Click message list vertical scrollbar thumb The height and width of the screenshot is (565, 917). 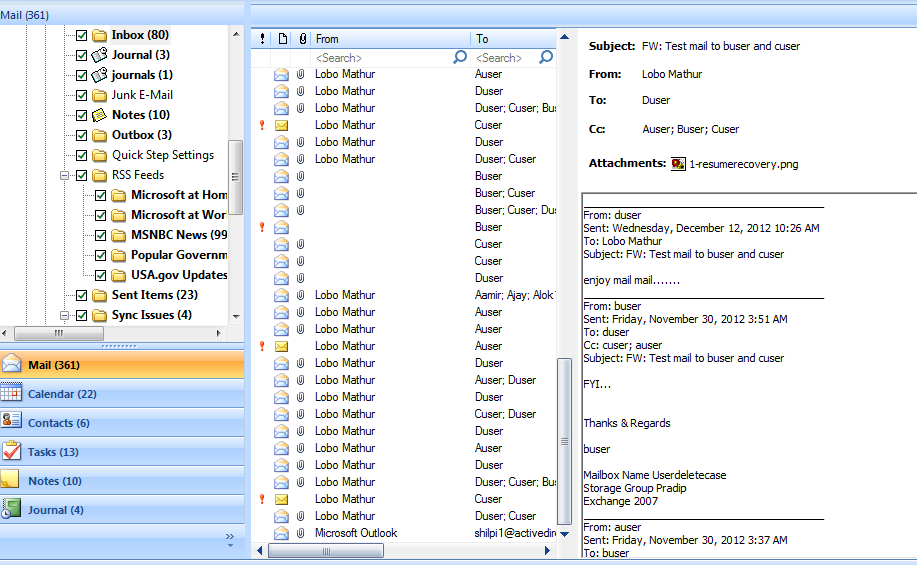click(564, 442)
